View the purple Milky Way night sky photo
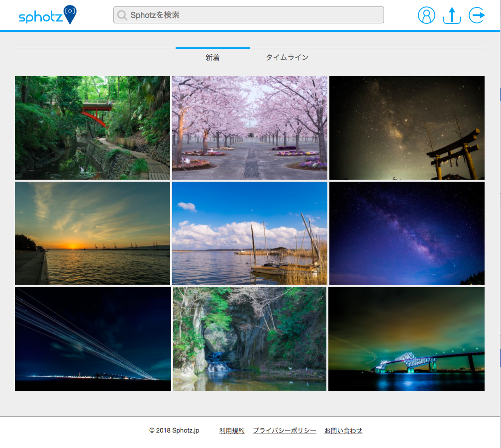Viewport: 501px width, 448px height. point(406,233)
